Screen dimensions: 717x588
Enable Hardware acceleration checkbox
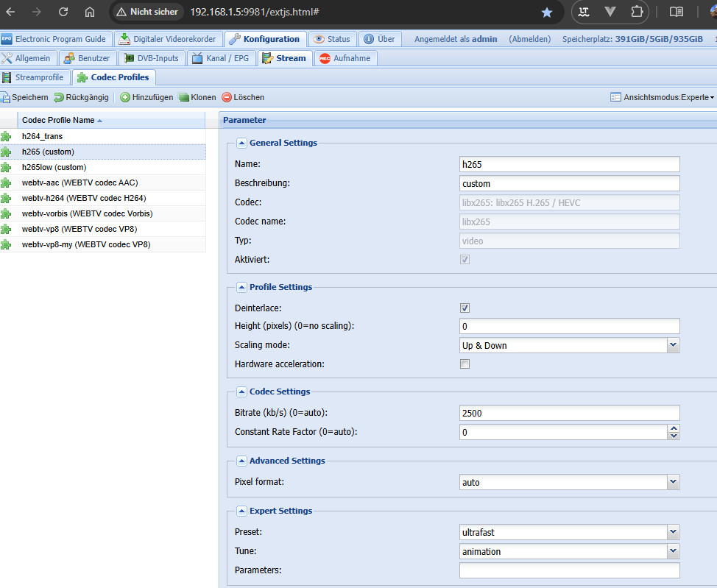click(465, 364)
